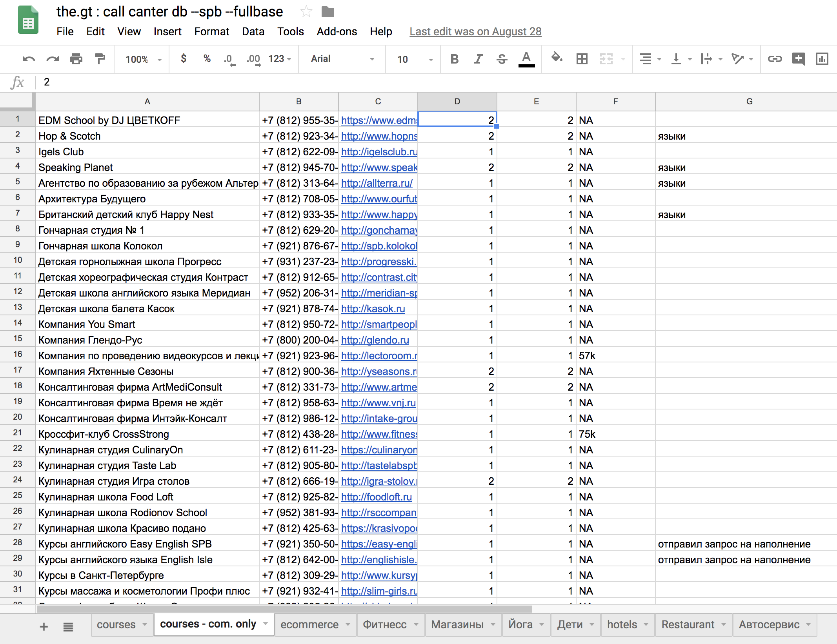The width and height of the screenshot is (837, 644).
Task: Open the http://foodloft.ru link
Action: tap(377, 497)
